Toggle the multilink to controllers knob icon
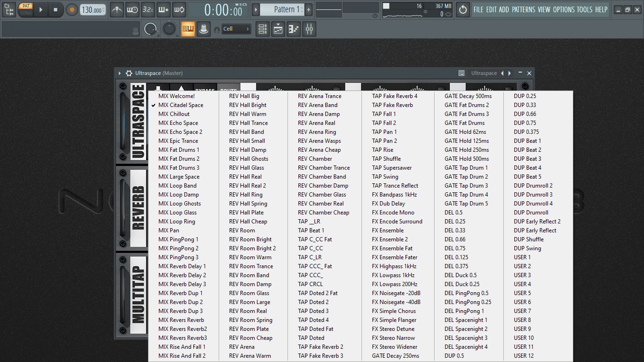 pos(203,29)
